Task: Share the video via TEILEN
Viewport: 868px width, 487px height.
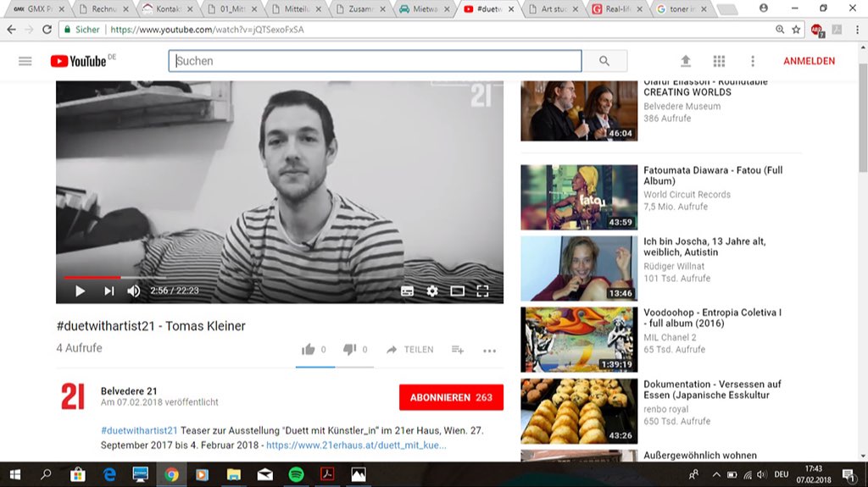Action: [410, 349]
